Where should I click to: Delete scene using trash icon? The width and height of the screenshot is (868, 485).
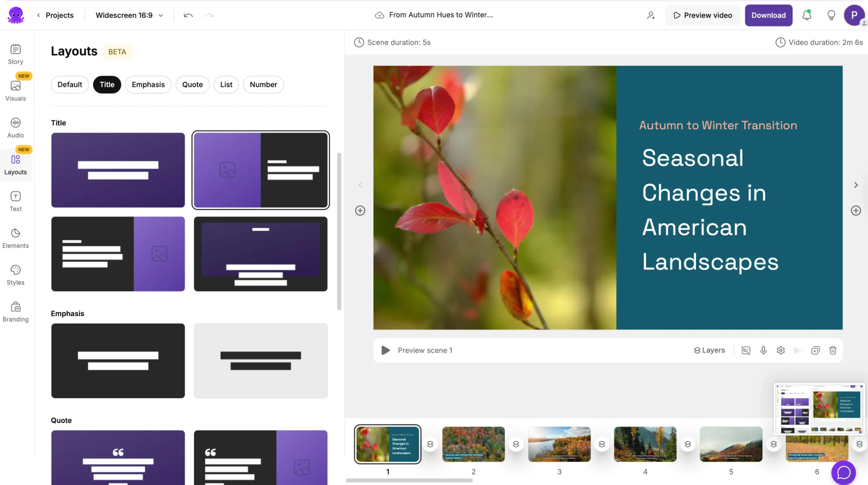[x=833, y=350]
